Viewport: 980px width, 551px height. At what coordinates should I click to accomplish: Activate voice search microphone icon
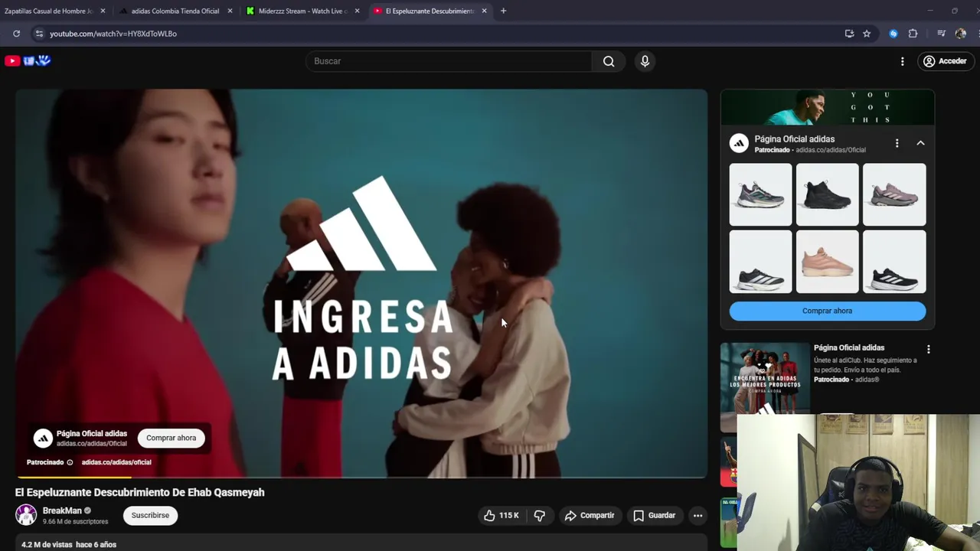pos(645,61)
